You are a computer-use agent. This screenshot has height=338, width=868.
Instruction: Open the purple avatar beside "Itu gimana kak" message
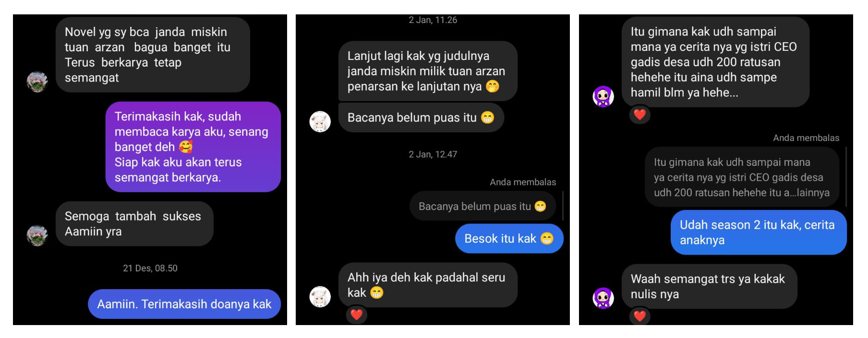pyautogui.click(x=603, y=96)
